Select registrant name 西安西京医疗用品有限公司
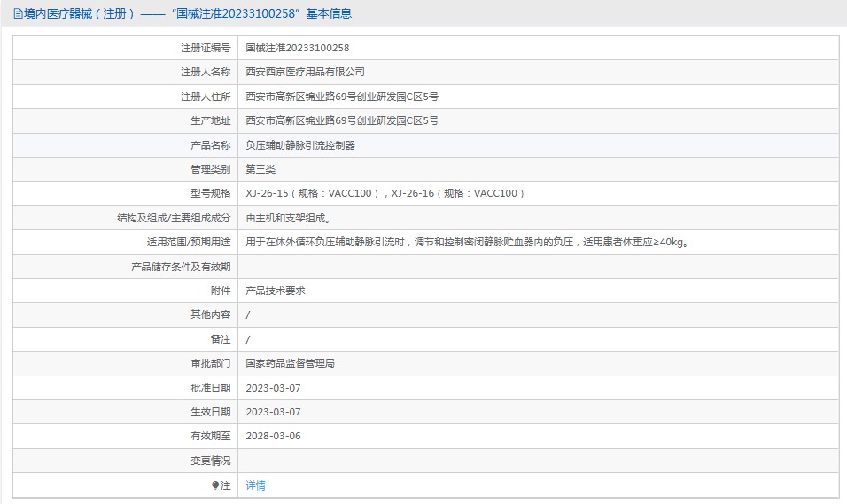The width and height of the screenshot is (847, 504). tap(305, 72)
